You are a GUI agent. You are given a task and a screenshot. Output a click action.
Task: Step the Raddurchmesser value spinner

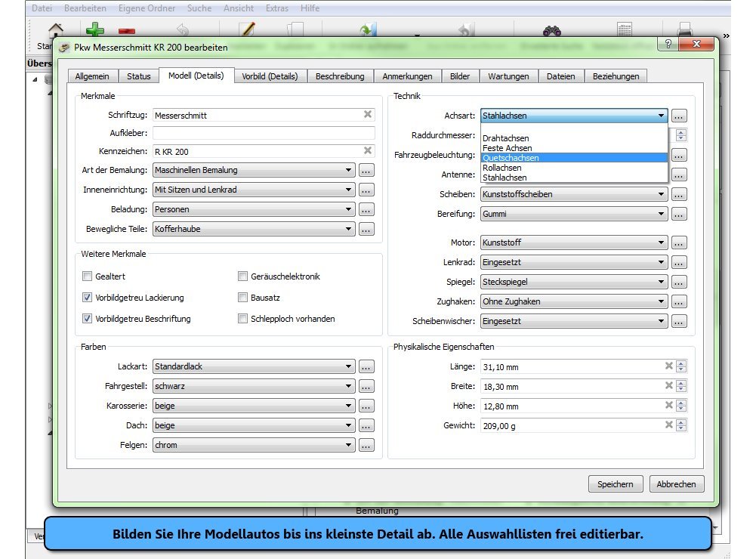681,135
